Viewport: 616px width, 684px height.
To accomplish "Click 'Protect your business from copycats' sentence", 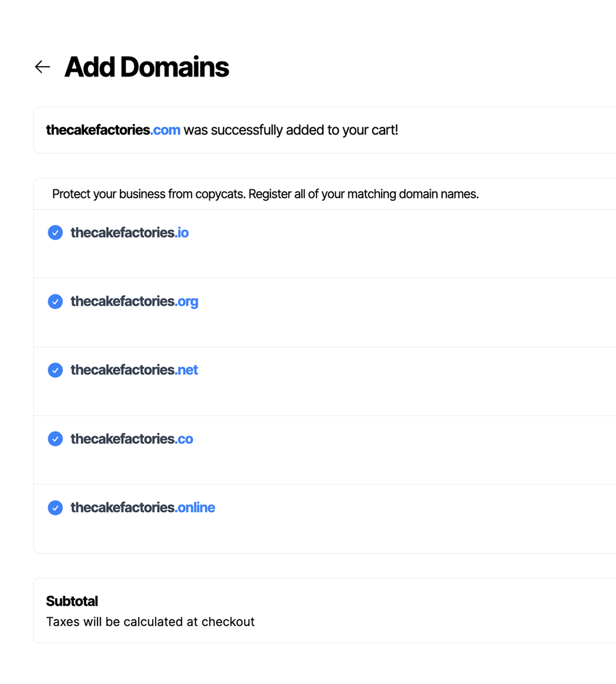I will [149, 194].
